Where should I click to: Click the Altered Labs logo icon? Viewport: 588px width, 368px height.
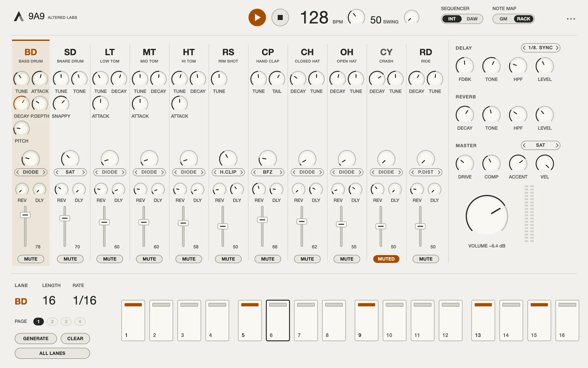19,16
